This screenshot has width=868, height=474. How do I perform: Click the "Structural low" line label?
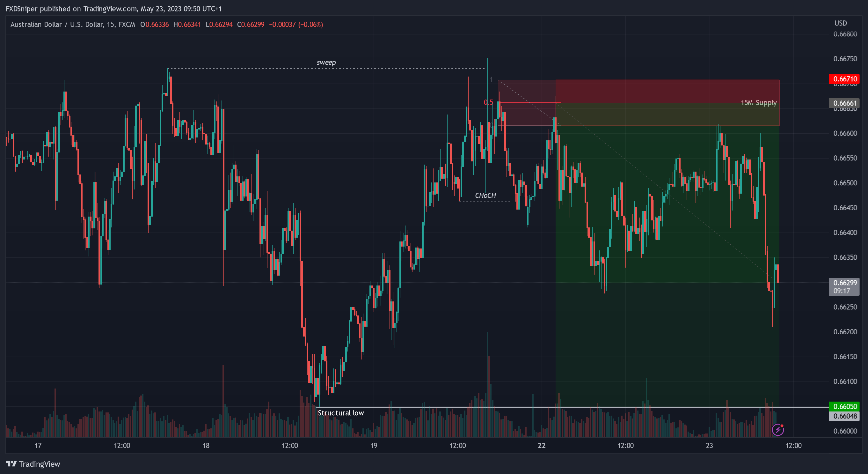point(341,413)
